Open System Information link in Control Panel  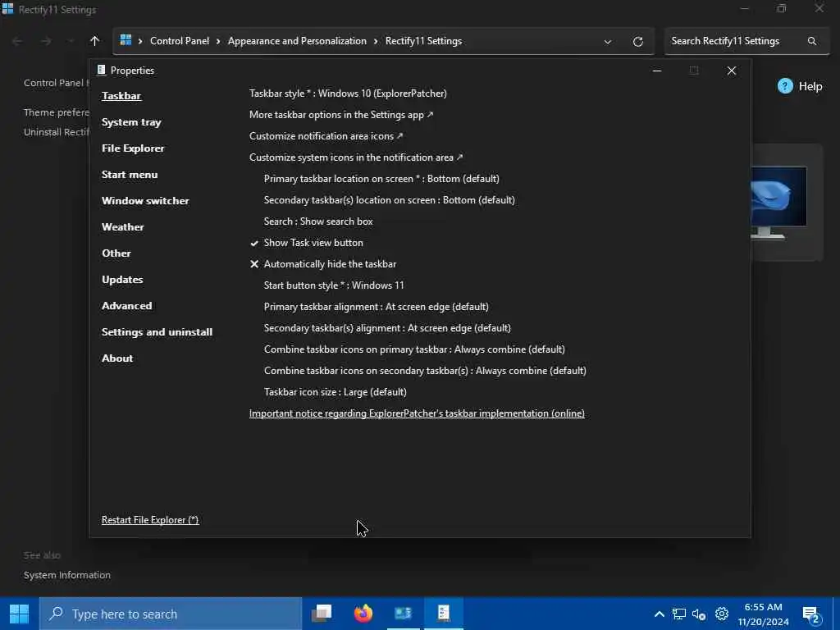[67, 575]
